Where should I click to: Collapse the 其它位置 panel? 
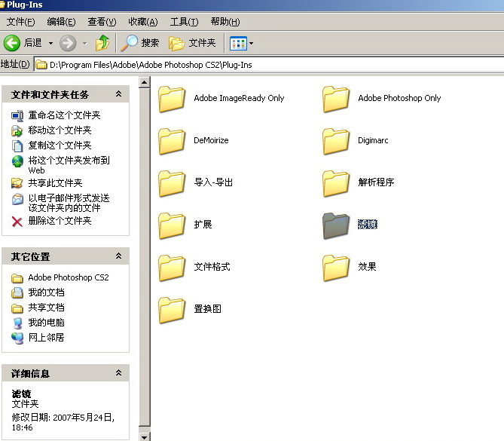118,256
